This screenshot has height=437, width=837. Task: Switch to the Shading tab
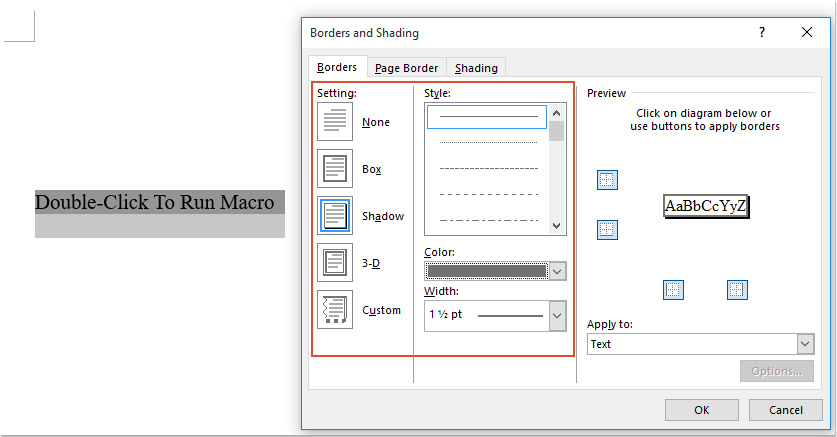[x=476, y=68]
